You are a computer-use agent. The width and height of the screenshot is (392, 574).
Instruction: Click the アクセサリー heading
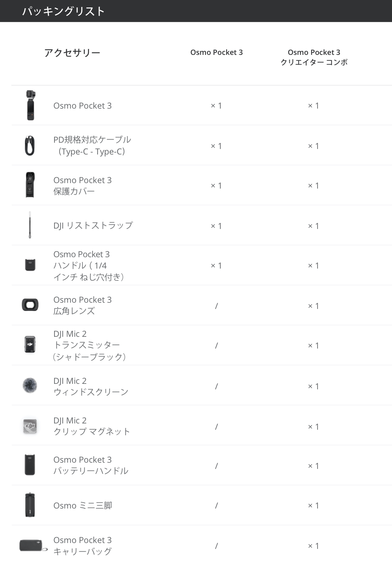[x=72, y=53]
